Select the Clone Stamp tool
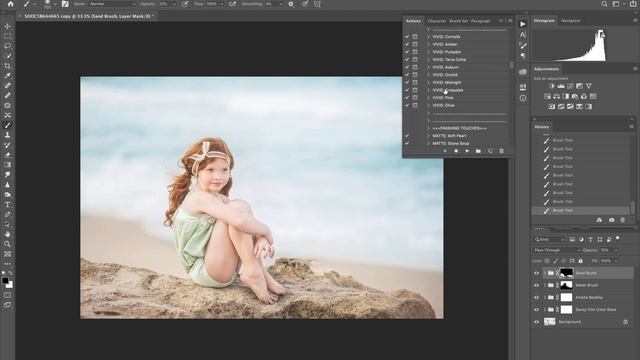640x360 pixels. point(7,135)
